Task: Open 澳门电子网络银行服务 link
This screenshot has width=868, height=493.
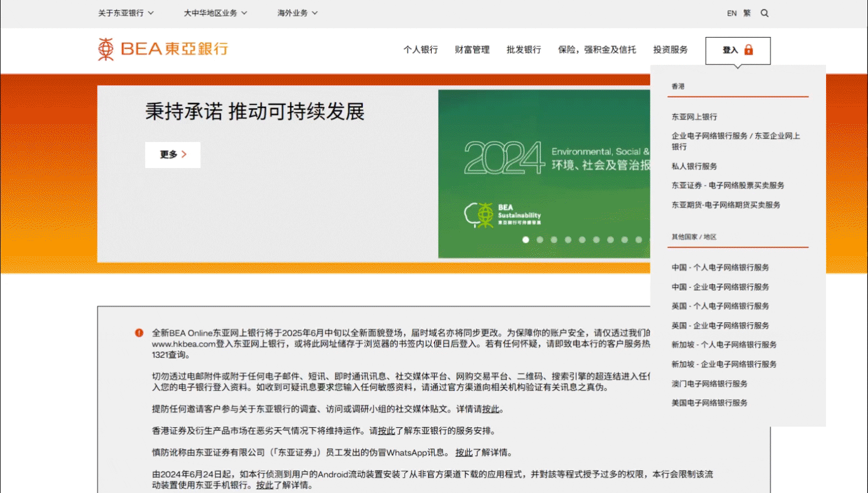Action: [x=709, y=384]
